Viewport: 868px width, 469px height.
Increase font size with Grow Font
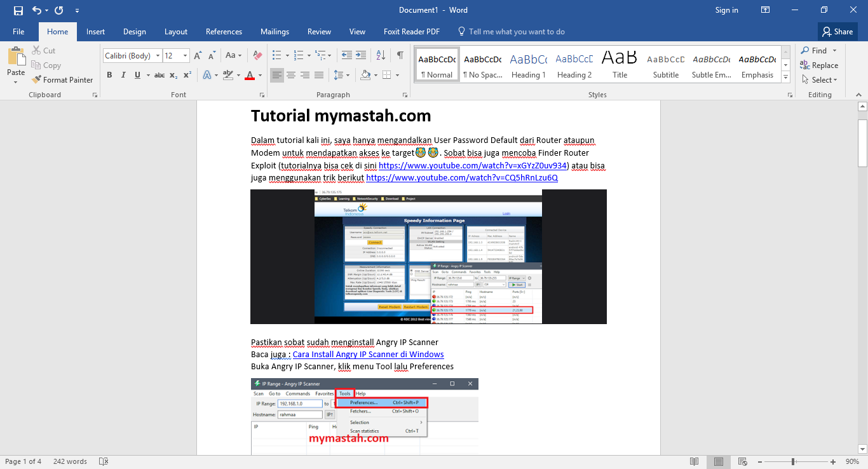tap(198, 56)
